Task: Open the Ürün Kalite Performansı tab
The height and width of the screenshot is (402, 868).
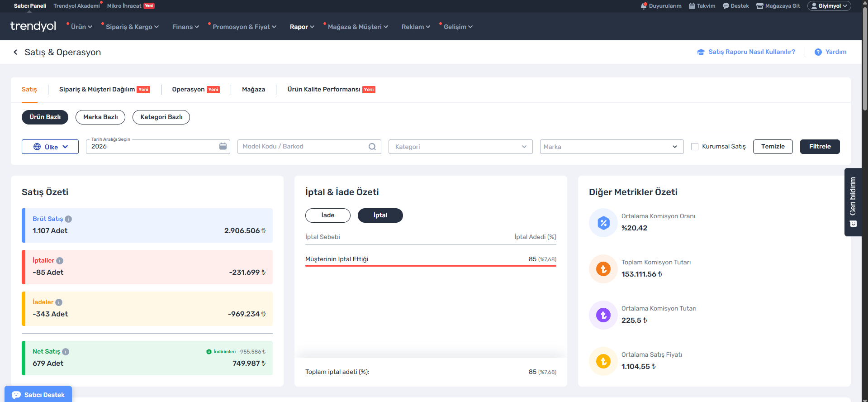Action: coord(332,90)
